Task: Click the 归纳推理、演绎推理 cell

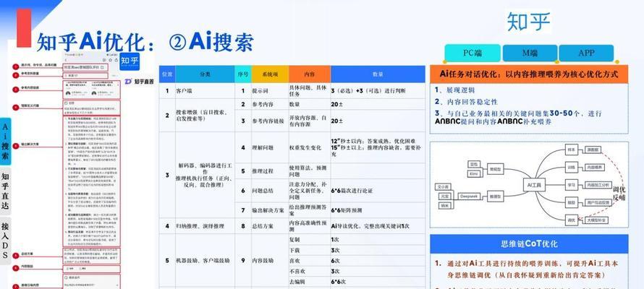Action: point(205,226)
